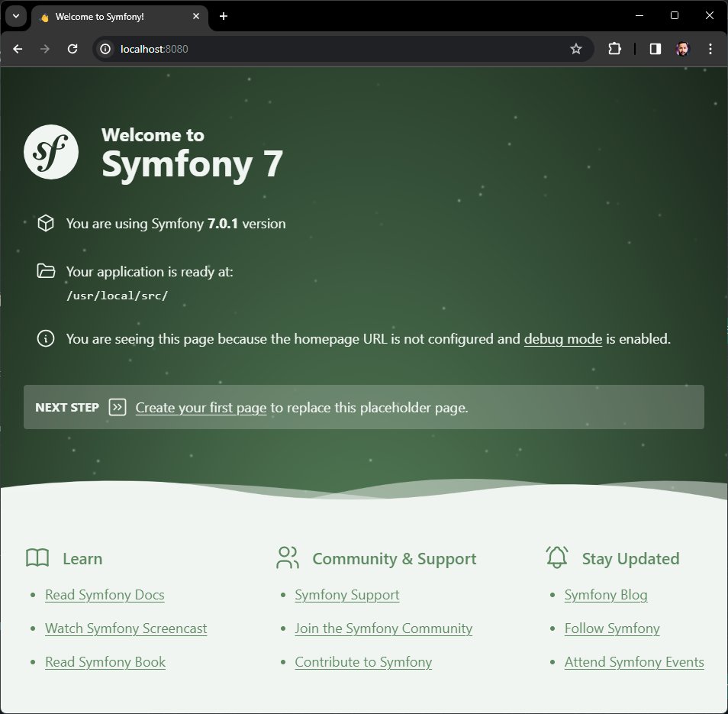Open Attend Symfony Events link
The width and height of the screenshot is (728, 714).
[x=634, y=662]
